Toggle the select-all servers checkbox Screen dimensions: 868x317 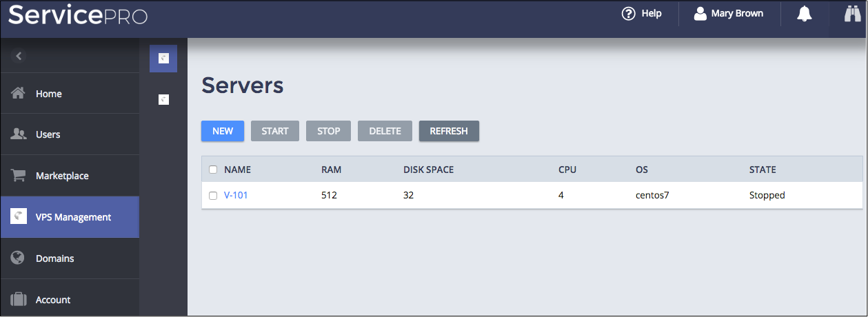(213, 170)
